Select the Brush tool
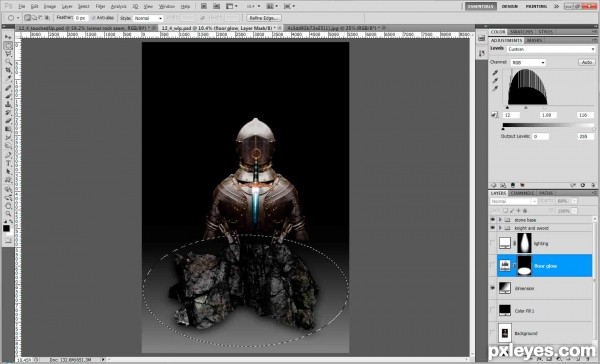The width and height of the screenshot is (600, 364). pyautogui.click(x=8, y=96)
